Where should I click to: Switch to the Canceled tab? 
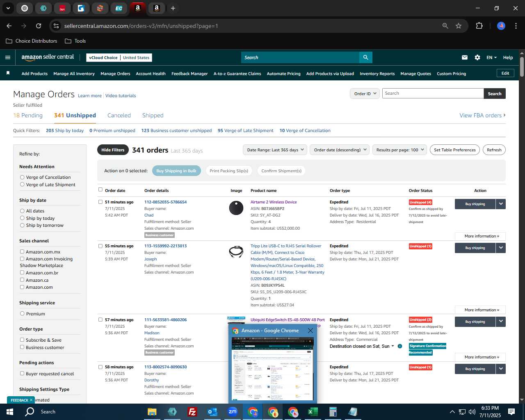point(119,115)
